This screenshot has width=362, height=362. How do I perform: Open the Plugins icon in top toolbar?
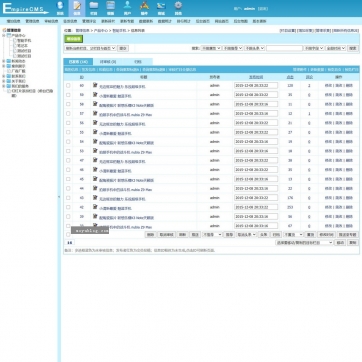pos(144,8)
